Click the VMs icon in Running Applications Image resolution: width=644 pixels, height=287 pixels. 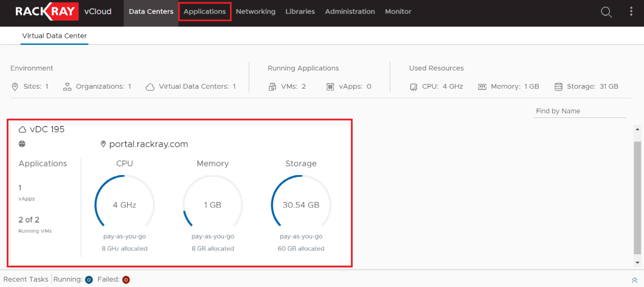tap(272, 87)
